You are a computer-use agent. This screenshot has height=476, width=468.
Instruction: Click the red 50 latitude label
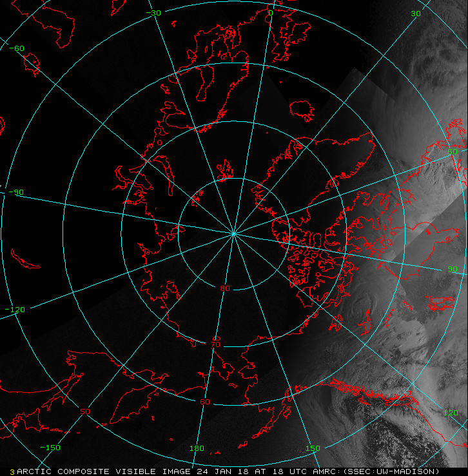[x=85, y=412]
